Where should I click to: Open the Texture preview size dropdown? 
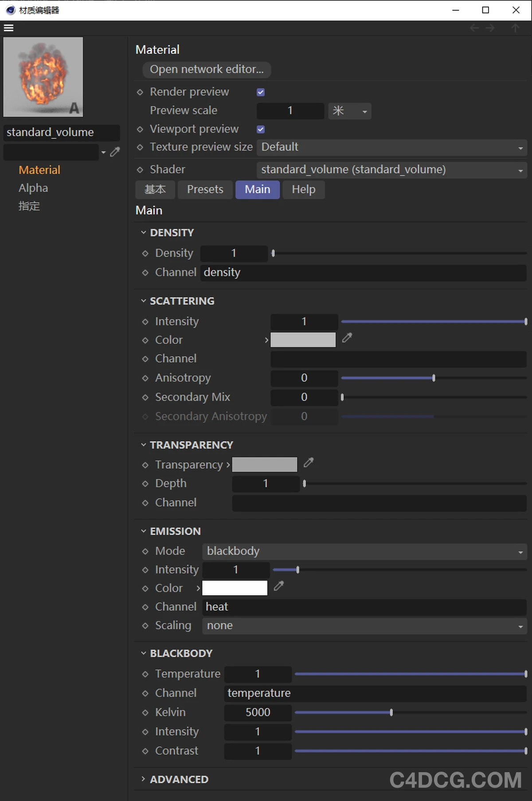pos(391,147)
